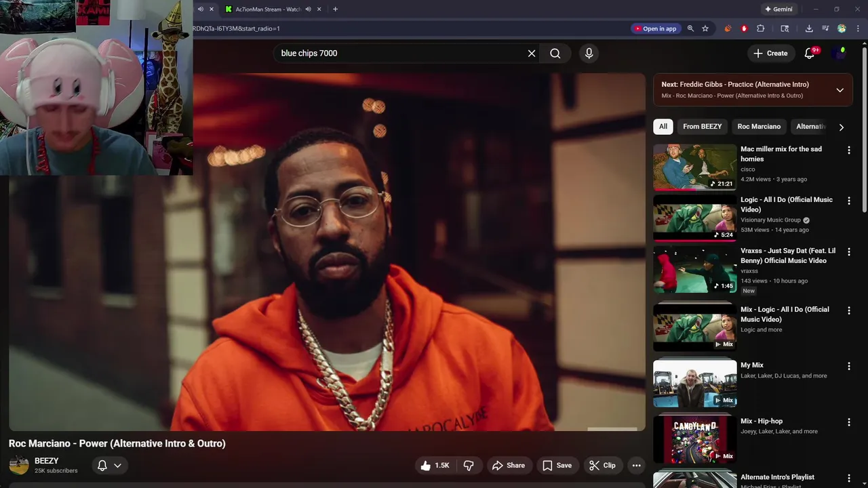The image size is (868, 488).
Task: Mute the first tab's speaker icon
Action: click(200, 9)
